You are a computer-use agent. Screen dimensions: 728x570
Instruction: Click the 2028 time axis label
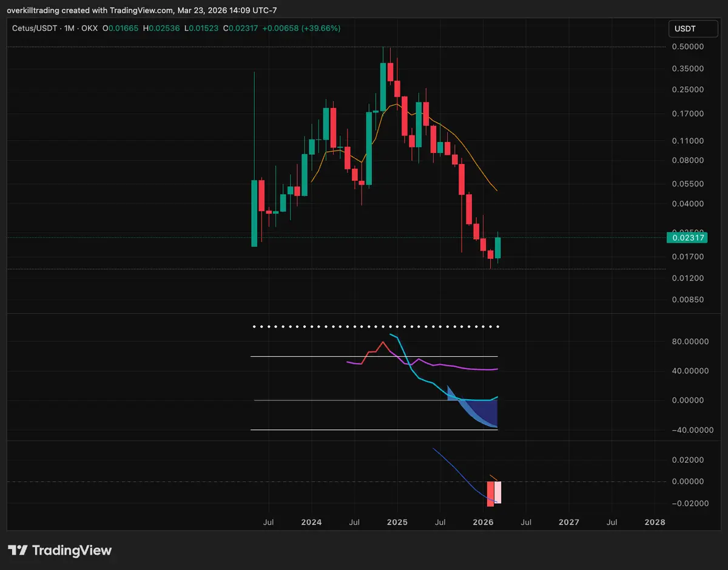tap(655, 522)
